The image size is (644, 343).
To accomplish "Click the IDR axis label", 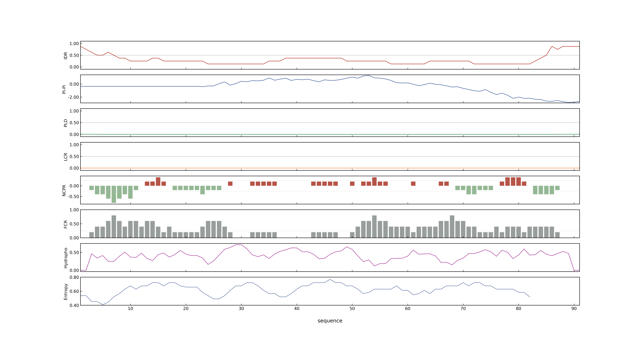I will 66,55.
